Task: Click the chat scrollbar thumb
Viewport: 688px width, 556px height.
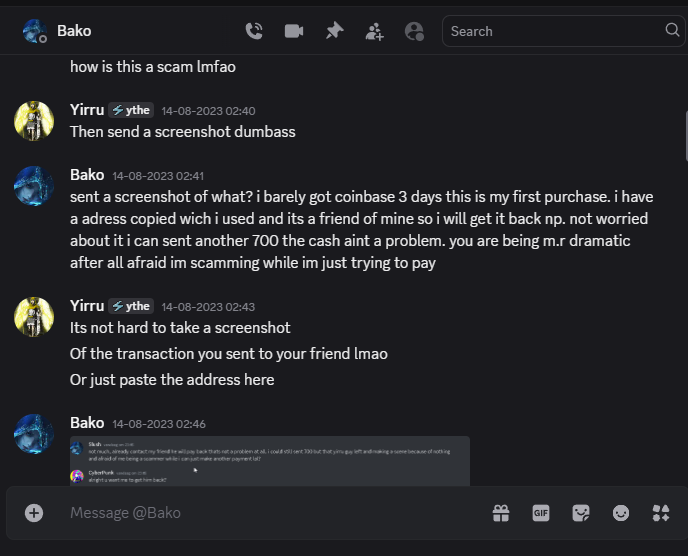Action: 686,136
